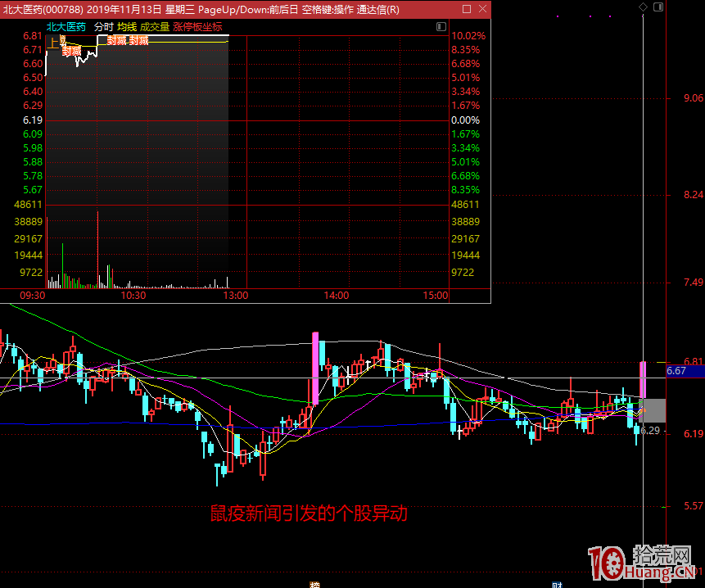Click the magenta limit-up candle at chart right
This screenshot has width=705, height=588.
pos(644,379)
